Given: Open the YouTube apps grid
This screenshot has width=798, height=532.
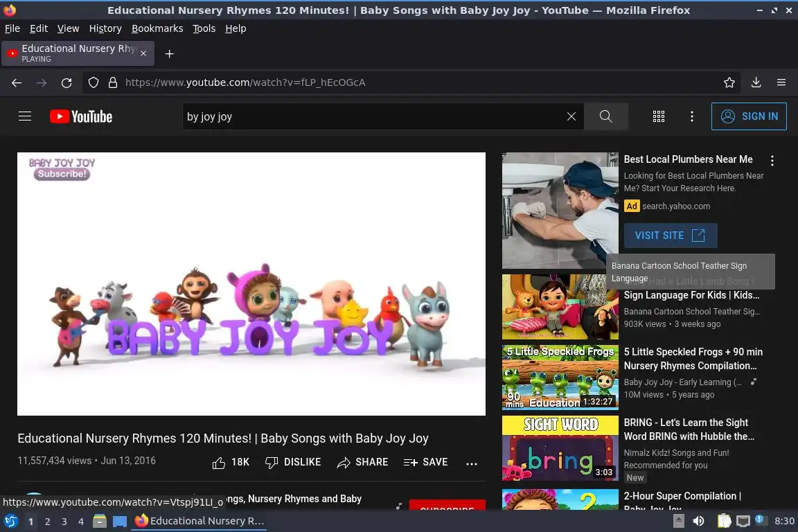Looking at the screenshot, I should (659, 116).
